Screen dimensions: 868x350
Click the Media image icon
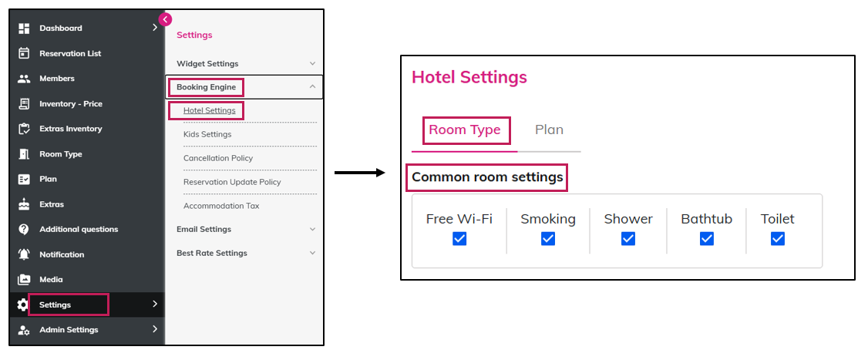pyautogui.click(x=24, y=280)
